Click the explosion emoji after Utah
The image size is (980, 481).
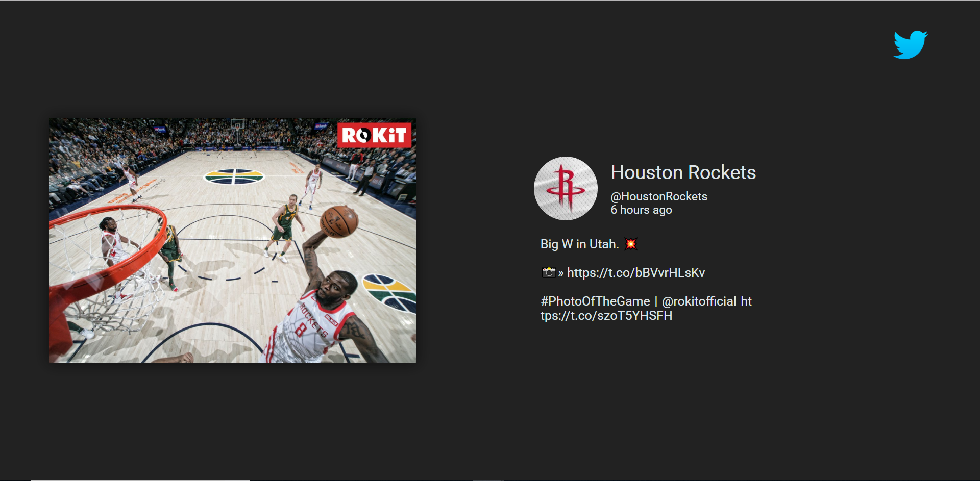click(631, 244)
